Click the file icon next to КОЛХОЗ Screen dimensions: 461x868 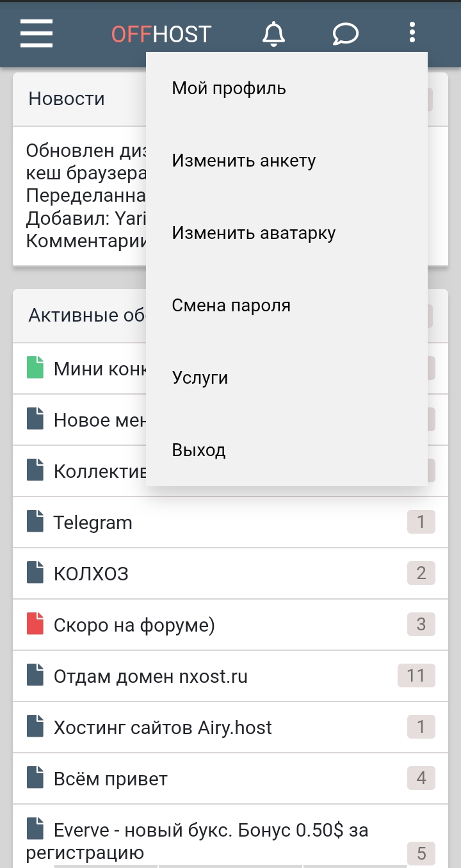[35, 573]
